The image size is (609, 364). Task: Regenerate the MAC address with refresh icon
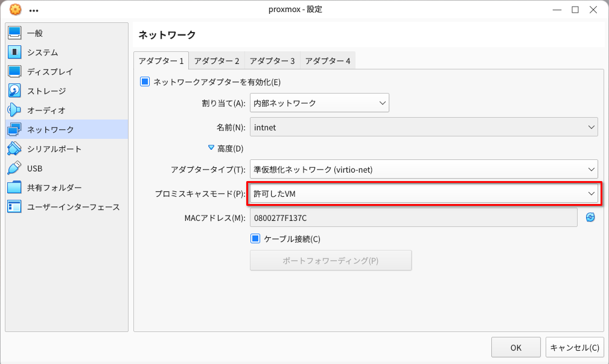590,217
